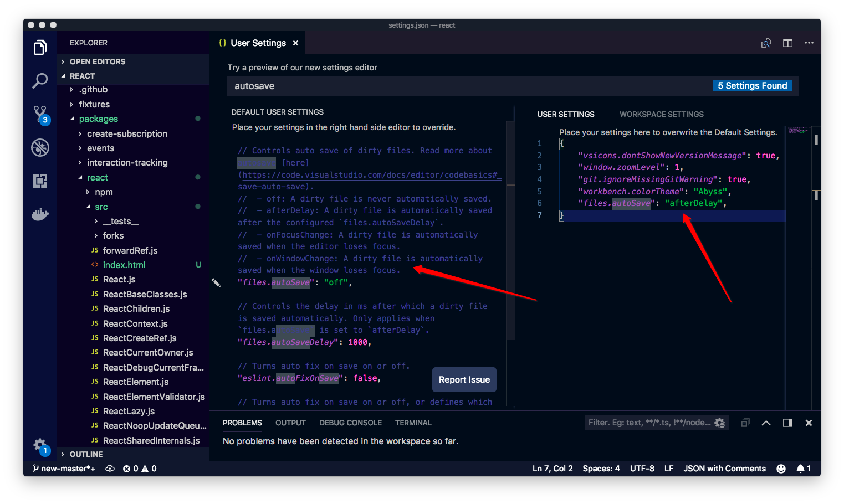
Task: Open the Debug view icon
Action: [x=40, y=147]
